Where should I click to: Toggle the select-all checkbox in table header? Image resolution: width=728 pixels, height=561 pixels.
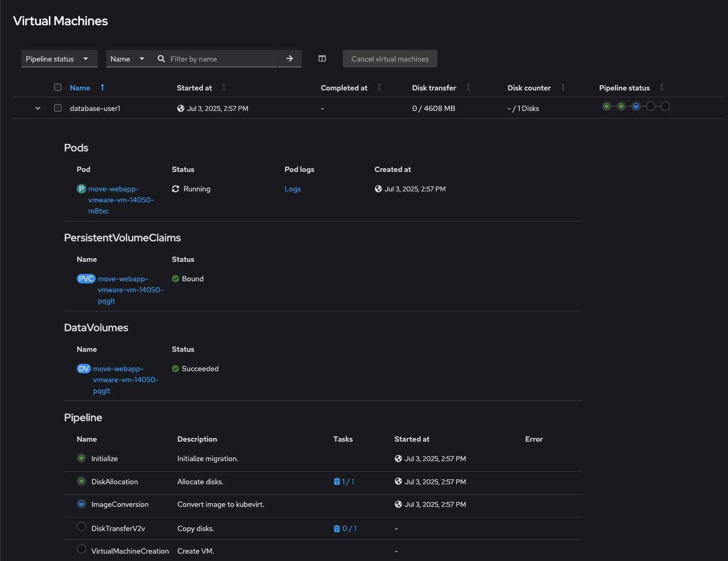[58, 87]
